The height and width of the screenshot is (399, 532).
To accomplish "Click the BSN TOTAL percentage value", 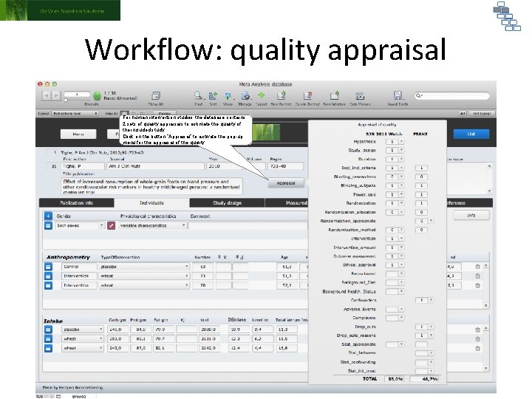I will pyautogui.click(x=395, y=379).
